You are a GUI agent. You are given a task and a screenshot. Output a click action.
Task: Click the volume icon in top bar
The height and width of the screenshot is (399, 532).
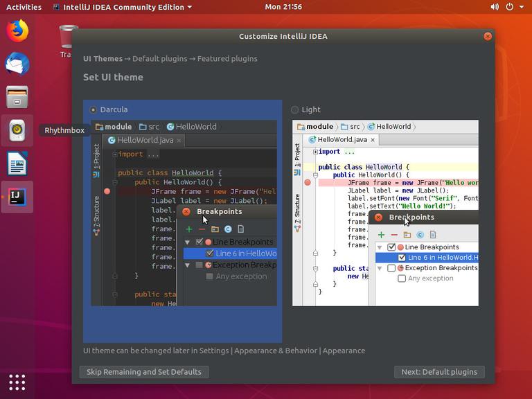[x=495, y=7]
